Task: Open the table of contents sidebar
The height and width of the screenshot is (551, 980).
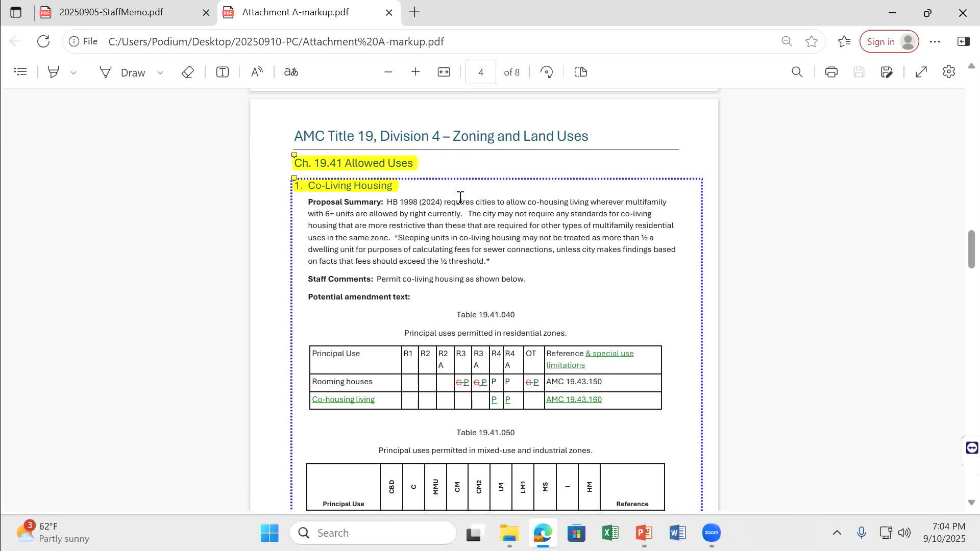Action: point(20,72)
